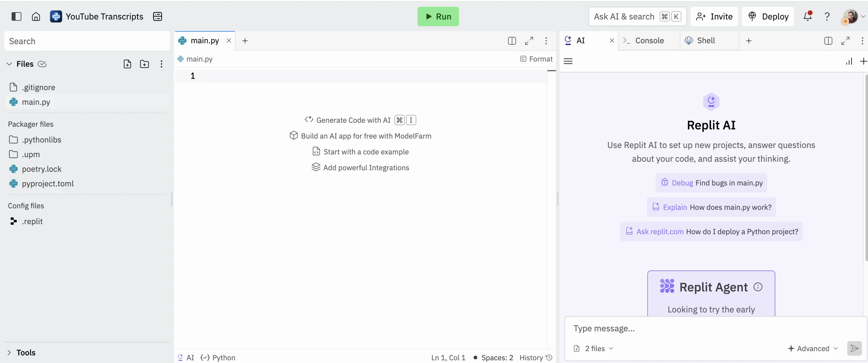This screenshot has width=868, height=363.
Task: Toggle the left sidebar panel icon
Action: [16, 16]
